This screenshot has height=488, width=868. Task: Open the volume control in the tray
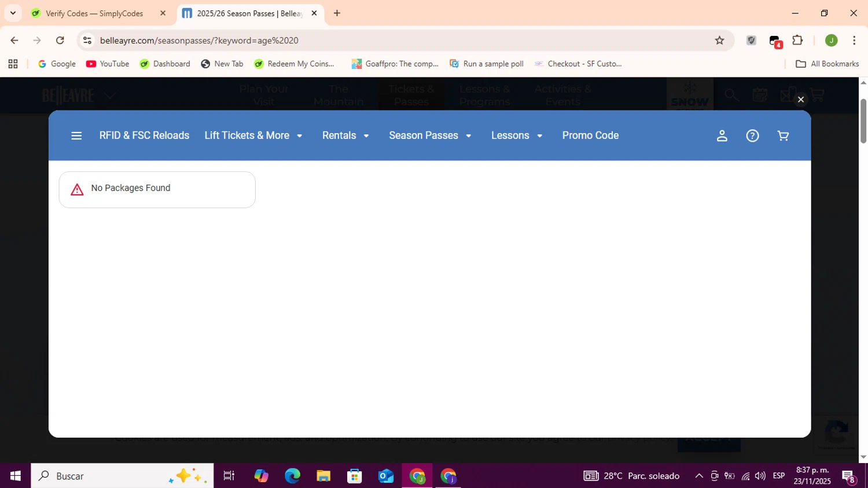[760, 476]
